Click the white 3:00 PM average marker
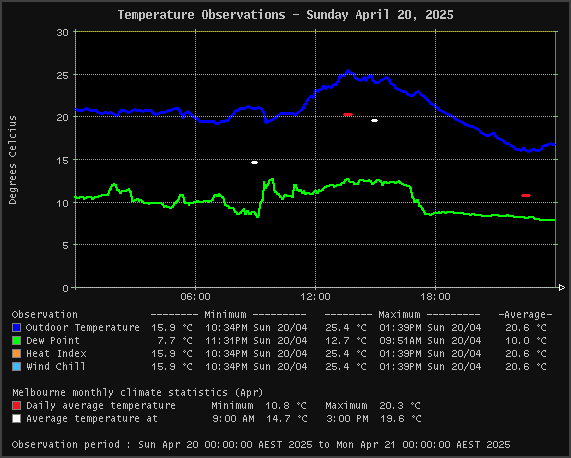Screen dimensions: 571x458 [374, 121]
